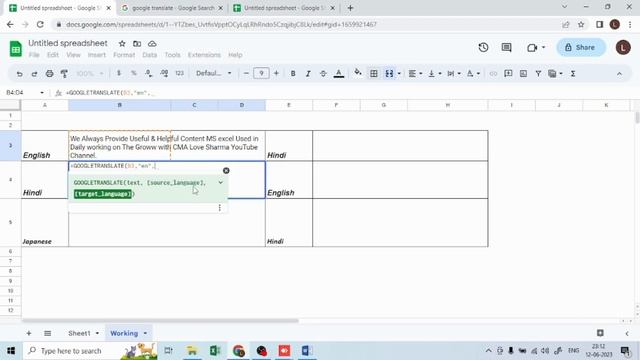Open the Edit menu
Image resolution: width=640 pixels, height=360 pixels.
(53, 55)
